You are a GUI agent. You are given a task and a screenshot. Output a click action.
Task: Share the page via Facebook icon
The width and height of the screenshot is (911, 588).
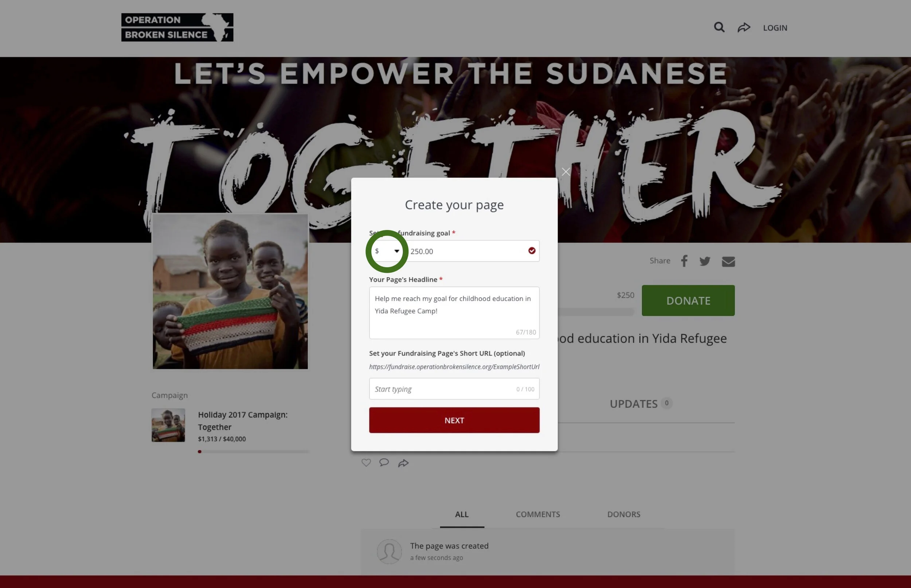click(684, 261)
